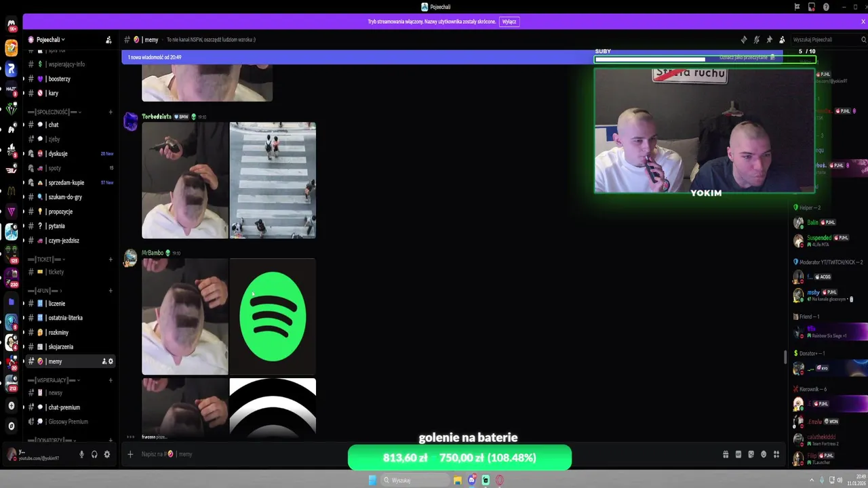The height and width of the screenshot is (488, 868).
Task: Mute the microphone in user panel
Action: point(82,455)
